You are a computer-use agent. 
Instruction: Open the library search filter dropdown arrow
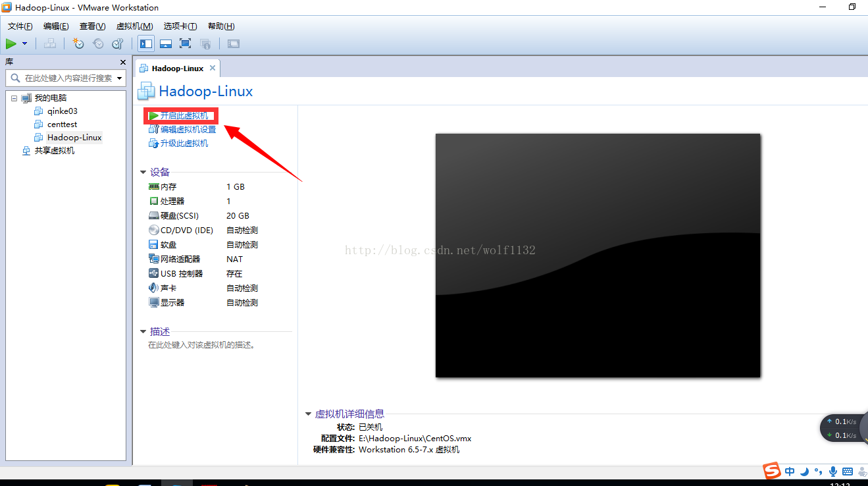[x=120, y=78]
